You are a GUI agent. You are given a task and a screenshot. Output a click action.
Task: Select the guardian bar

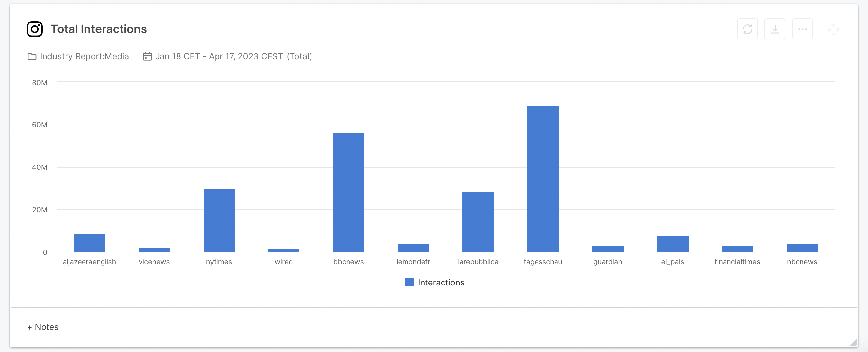tap(608, 249)
